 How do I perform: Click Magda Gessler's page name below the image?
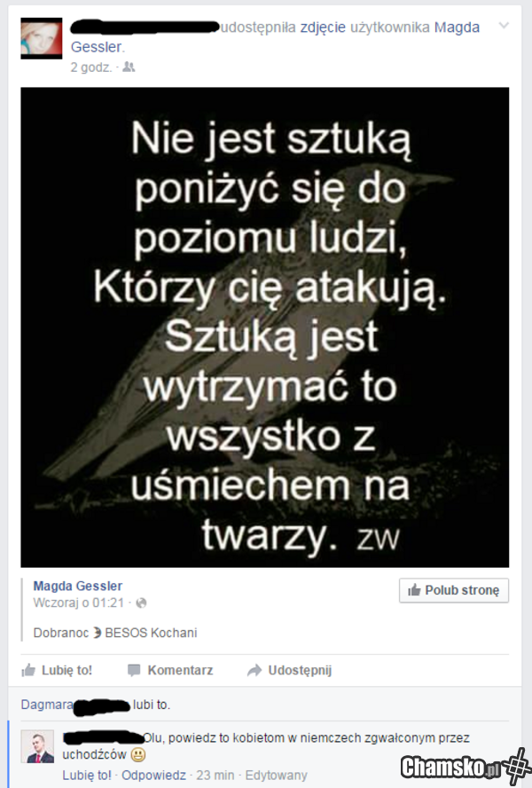[78, 586]
